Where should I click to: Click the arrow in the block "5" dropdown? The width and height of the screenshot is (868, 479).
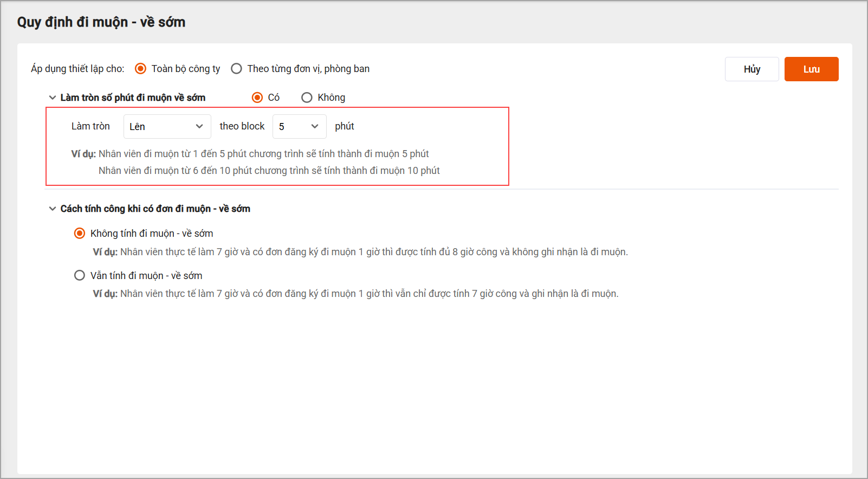pyautogui.click(x=315, y=126)
